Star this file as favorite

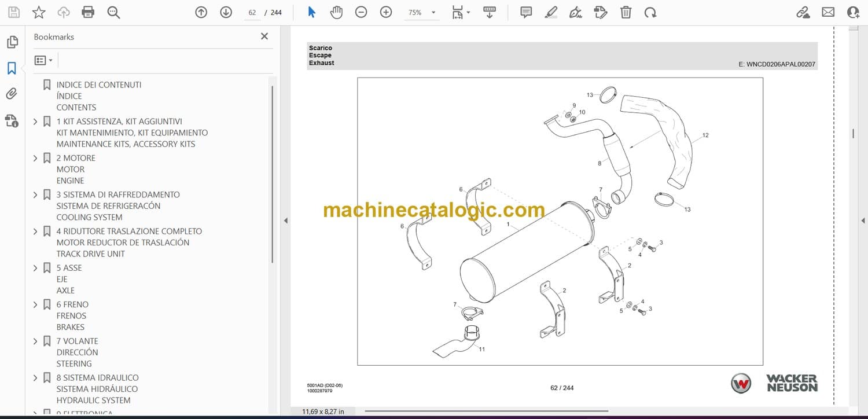click(39, 12)
